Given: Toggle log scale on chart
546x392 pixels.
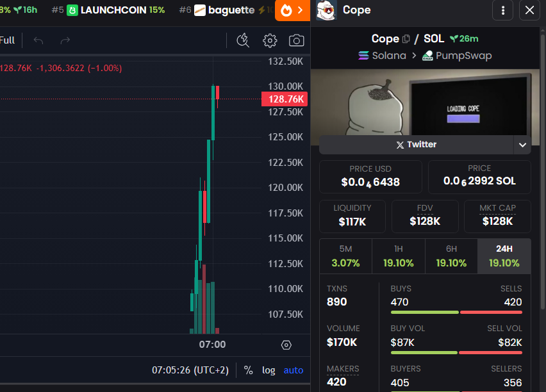Looking at the screenshot, I should [x=269, y=370].
